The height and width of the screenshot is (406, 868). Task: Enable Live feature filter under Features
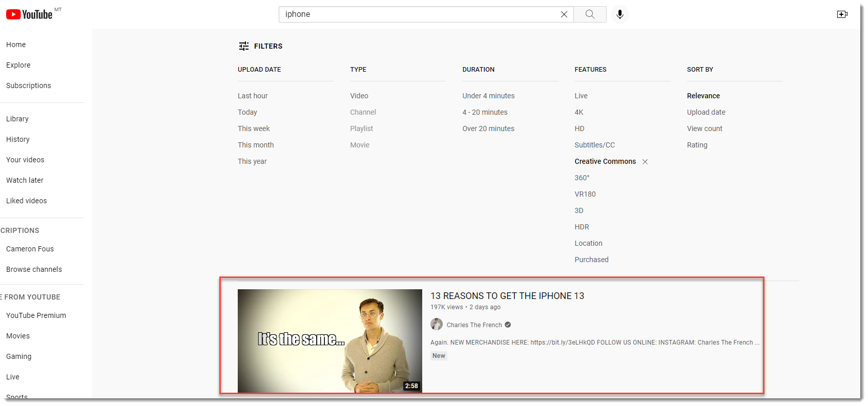[581, 96]
